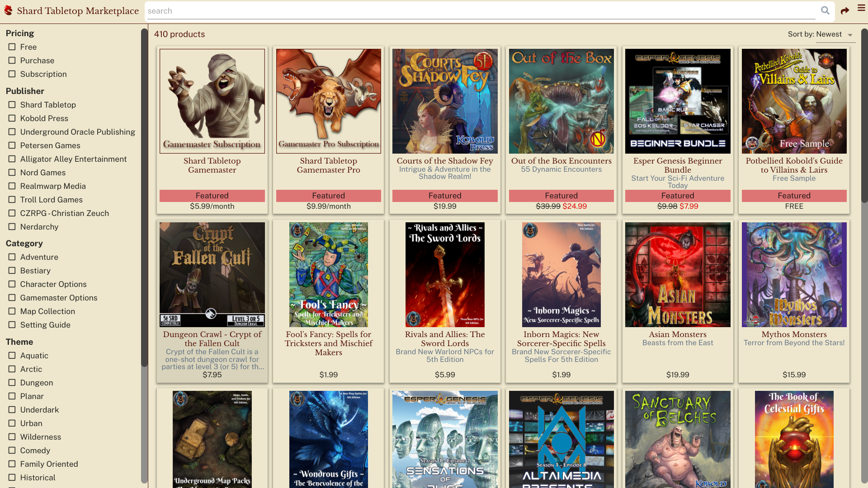Open the hamburger menu icon
The image size is (868, 488).
pyautogui.click(x=861, y=8)
